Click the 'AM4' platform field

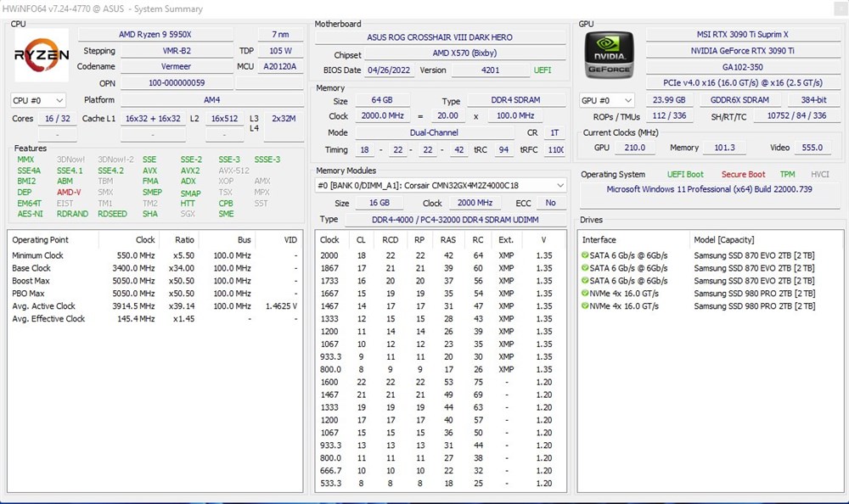[x=211, y=99]
